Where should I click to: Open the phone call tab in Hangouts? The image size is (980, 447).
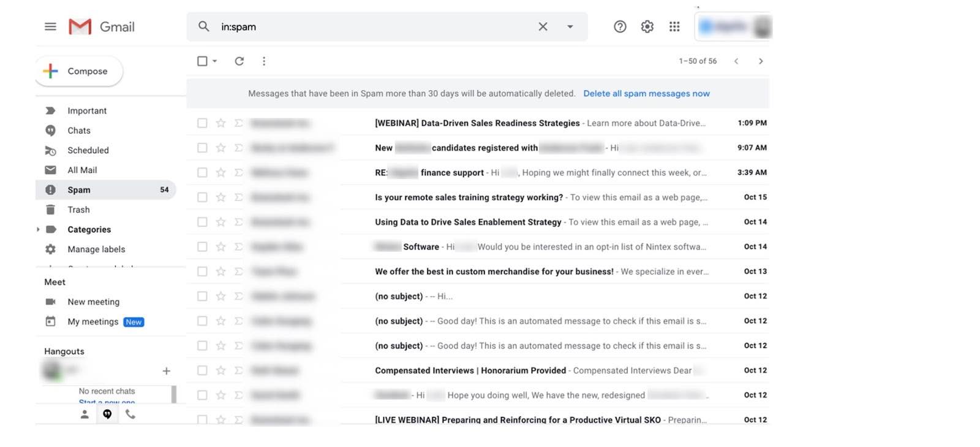pos(129,414)
